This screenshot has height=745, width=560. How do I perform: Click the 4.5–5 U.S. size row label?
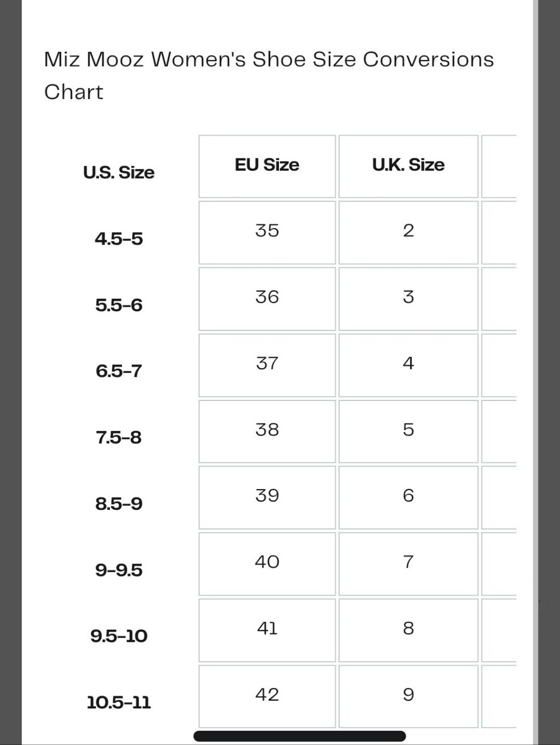click(x=119, y=239)
